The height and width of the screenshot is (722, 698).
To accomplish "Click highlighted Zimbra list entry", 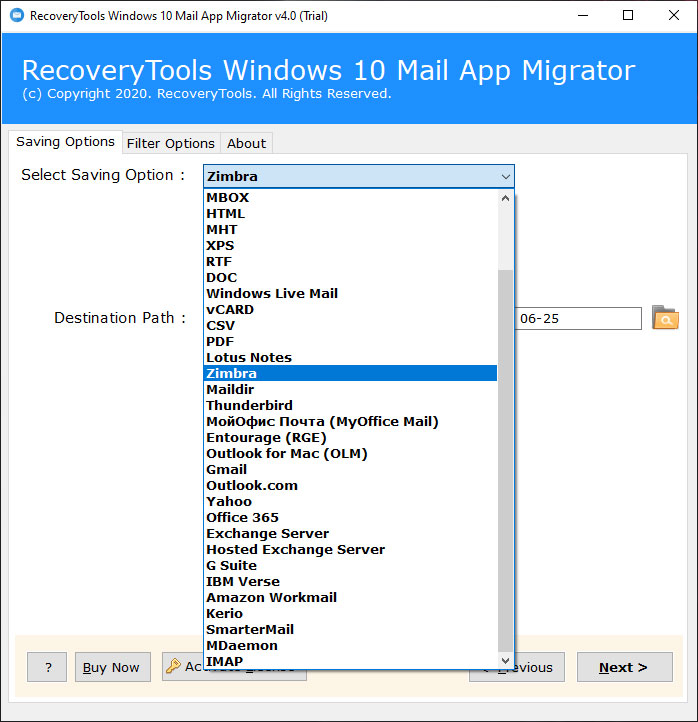I will pos(350,373).
